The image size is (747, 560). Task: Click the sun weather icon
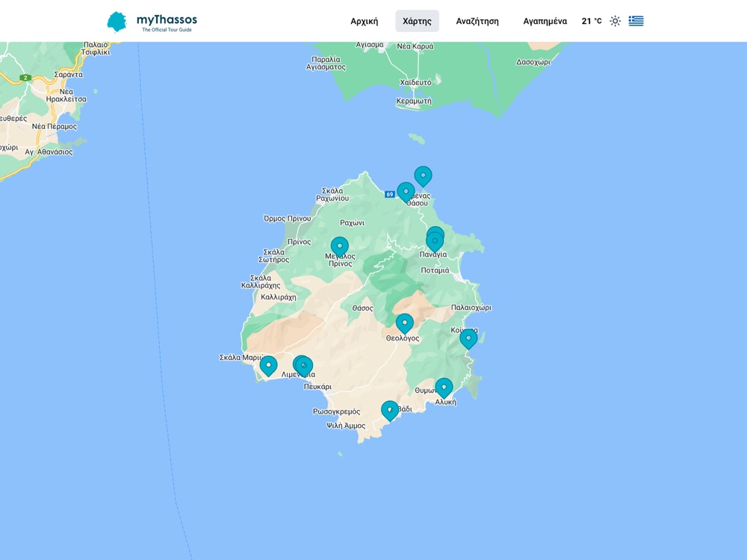(615, 21)
